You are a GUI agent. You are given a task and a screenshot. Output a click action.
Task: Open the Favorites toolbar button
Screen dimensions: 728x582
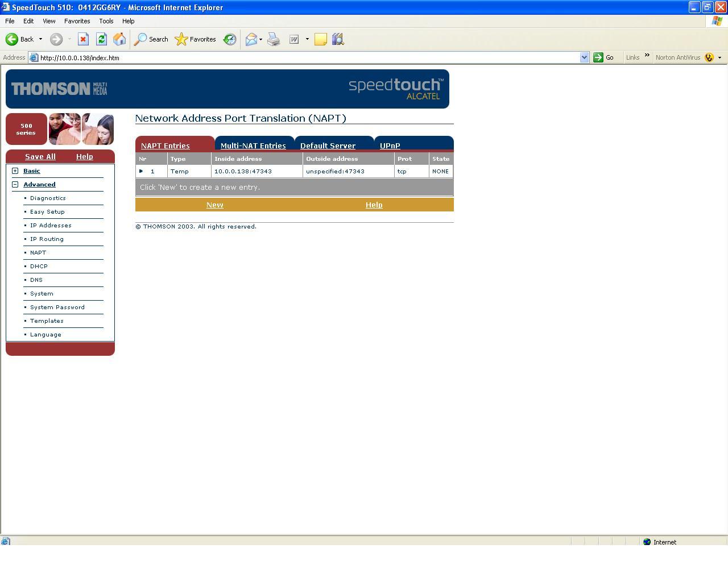click(195, 39)
